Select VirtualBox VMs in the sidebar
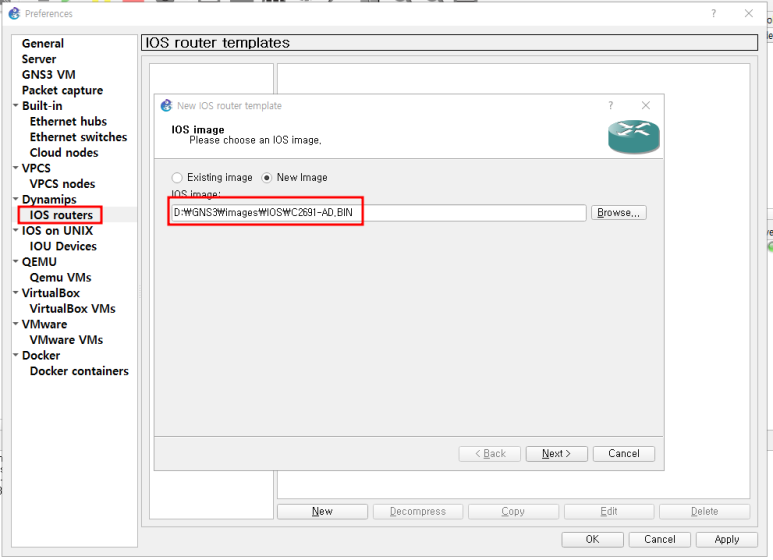This screenshot has height=560, width=773. click(72, 309)
